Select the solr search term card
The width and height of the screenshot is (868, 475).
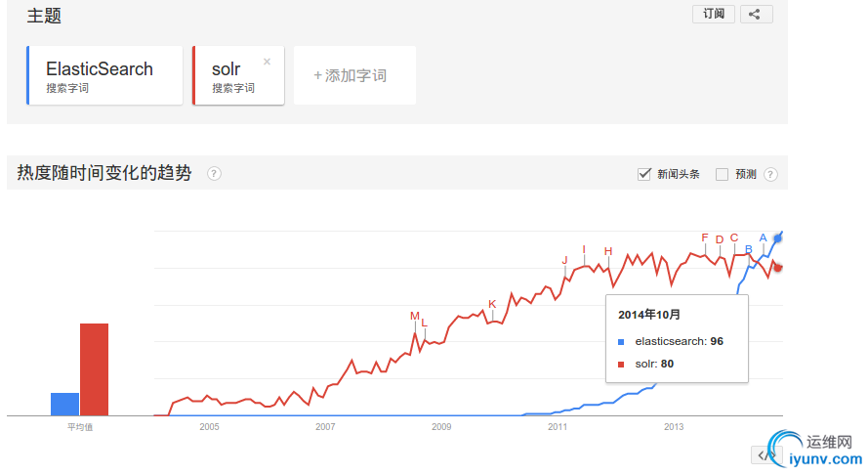point(238,75)
